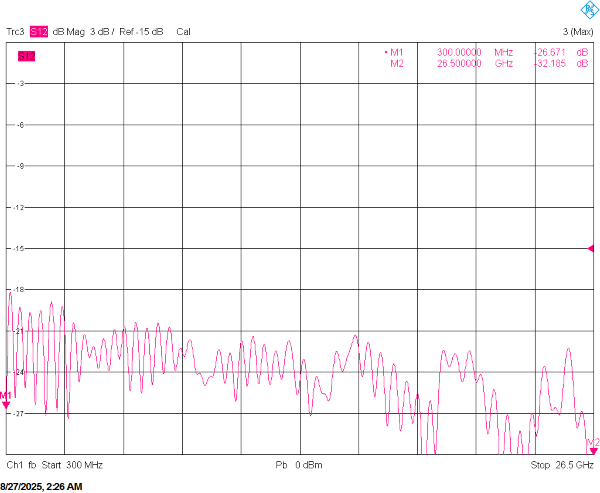Select the M1 marker triangle on trace
This screenshot has width=600, height=493.
[5, 403]
